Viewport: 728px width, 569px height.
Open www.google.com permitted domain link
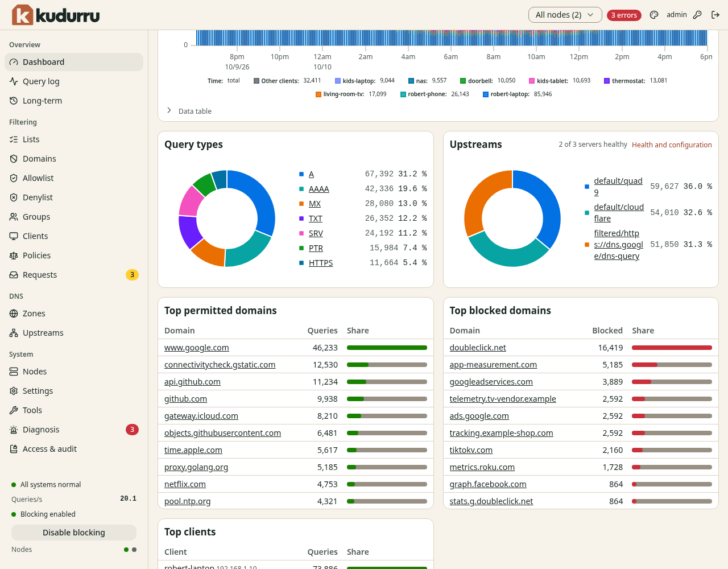pyautogui.click(x=197, y=348)
